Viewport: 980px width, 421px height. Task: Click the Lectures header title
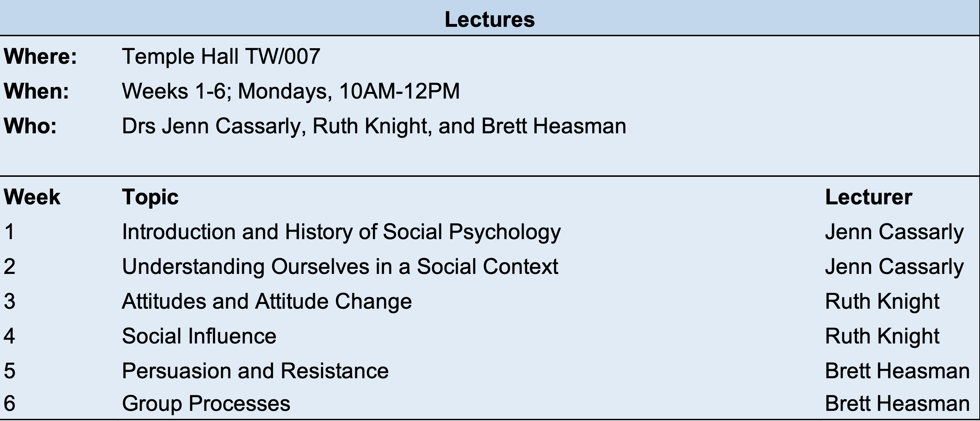tap(489, 20)
